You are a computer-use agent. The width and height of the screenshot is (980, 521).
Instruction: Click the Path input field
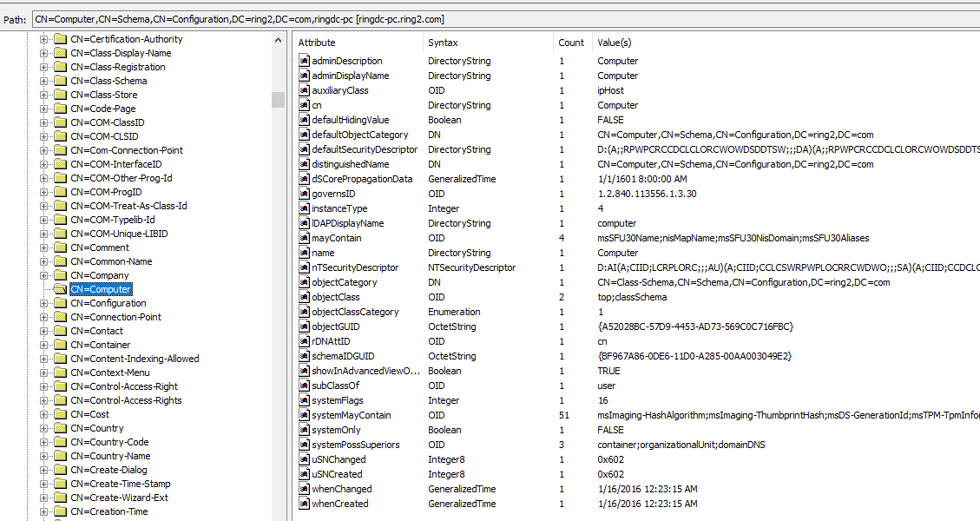point(503,18)
